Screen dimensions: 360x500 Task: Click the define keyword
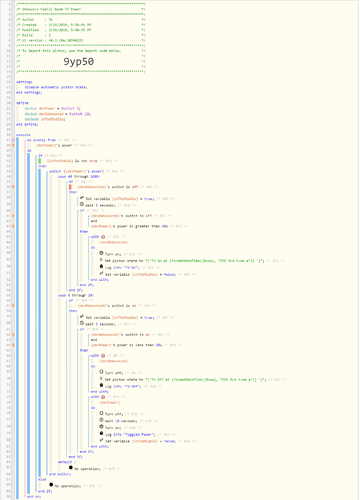22,103
